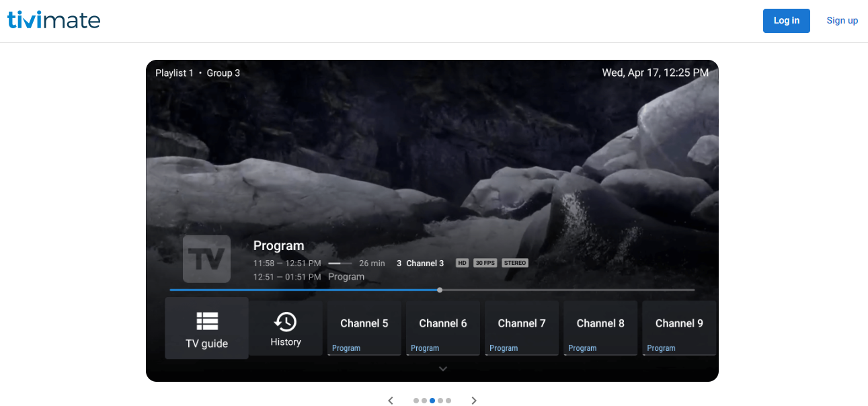Select the Channel 6 tile
Viewport: 868px width, 406px height.
pos(442,328)
